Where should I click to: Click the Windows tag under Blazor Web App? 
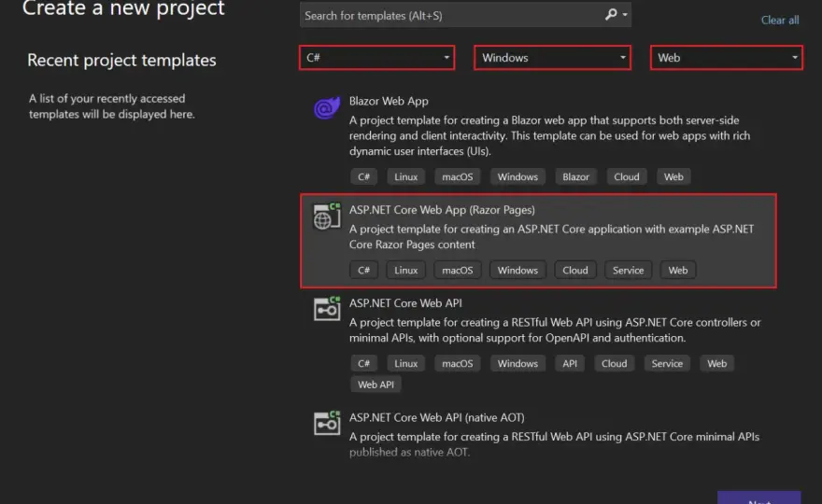tap(517, 176)
